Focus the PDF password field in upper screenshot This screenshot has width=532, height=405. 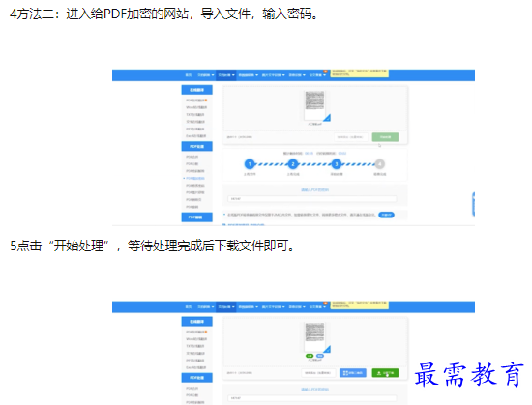click(x=312, y=199)
